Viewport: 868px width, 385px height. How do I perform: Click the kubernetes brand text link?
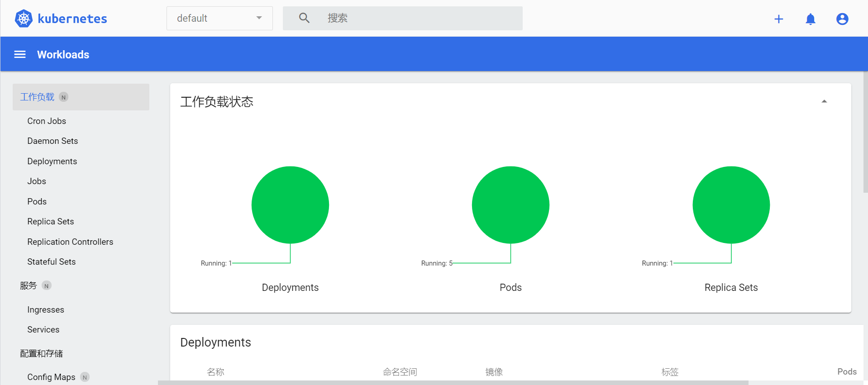(x=72, y=19)
